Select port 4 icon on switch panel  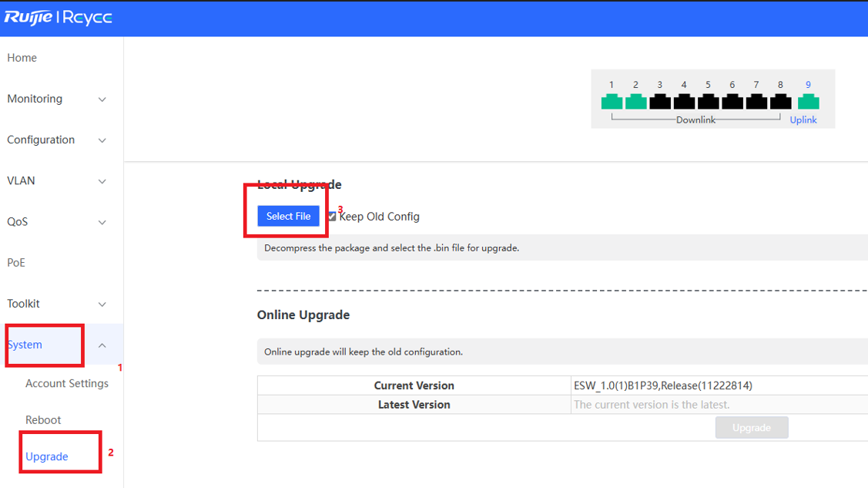pyautogui.click(x=684, y=101)
